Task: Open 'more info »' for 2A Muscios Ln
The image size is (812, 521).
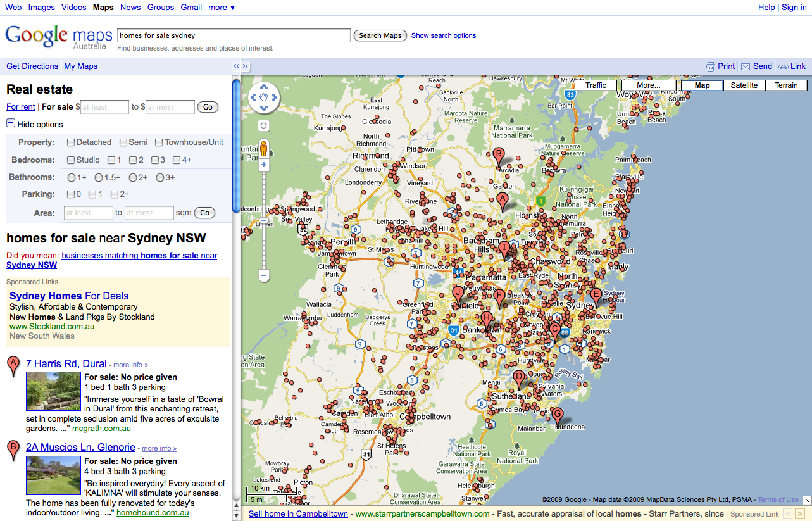Action: click(x=159, y=448)
